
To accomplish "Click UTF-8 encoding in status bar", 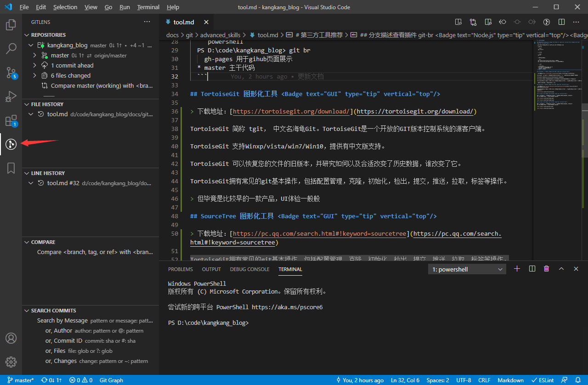I will click(464, 380).
